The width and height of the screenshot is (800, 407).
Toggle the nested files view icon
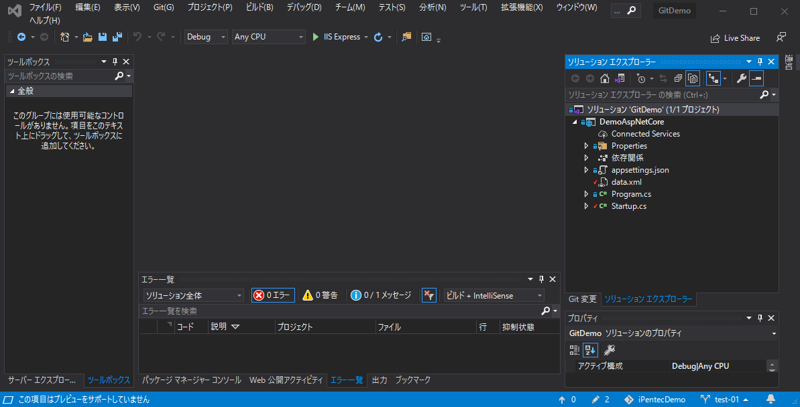point(713,79)
